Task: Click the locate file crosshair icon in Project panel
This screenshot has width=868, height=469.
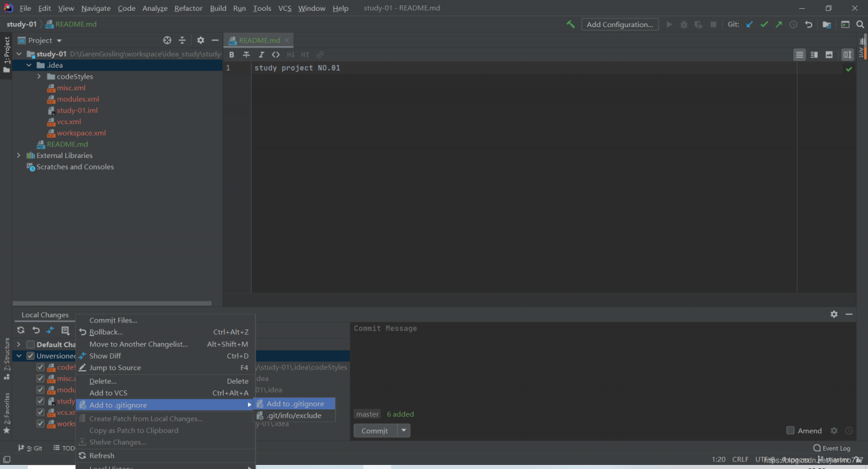Action: [x=167, y=41]
